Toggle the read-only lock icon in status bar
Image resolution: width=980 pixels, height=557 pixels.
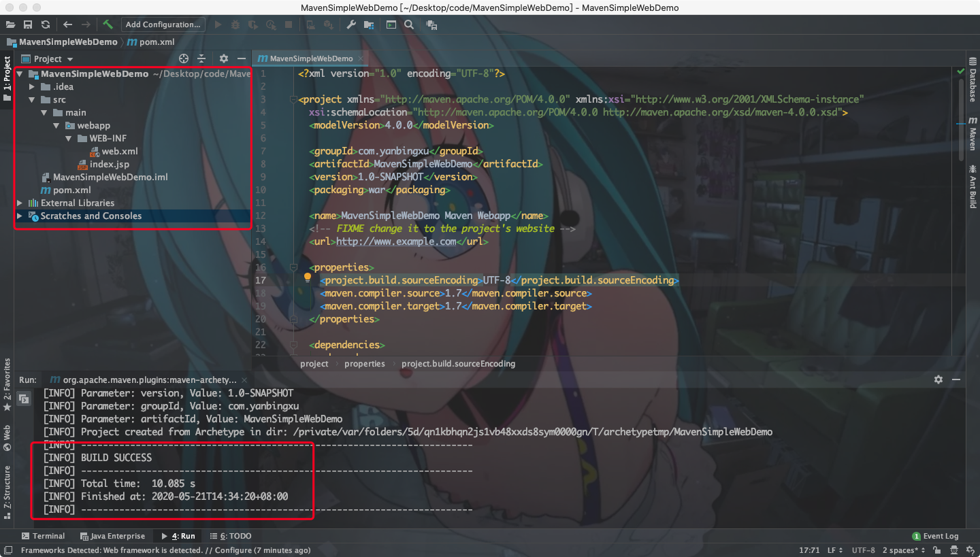click(936, 550)
